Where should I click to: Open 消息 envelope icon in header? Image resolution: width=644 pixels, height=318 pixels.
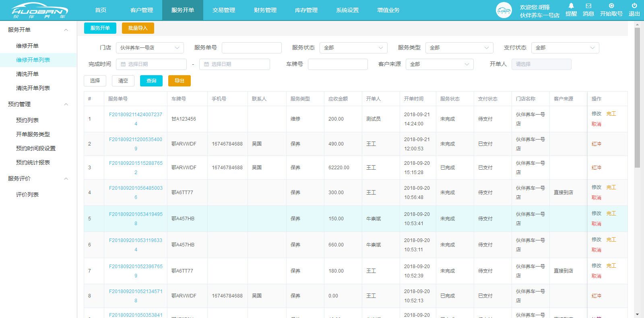tap(588, 6)
